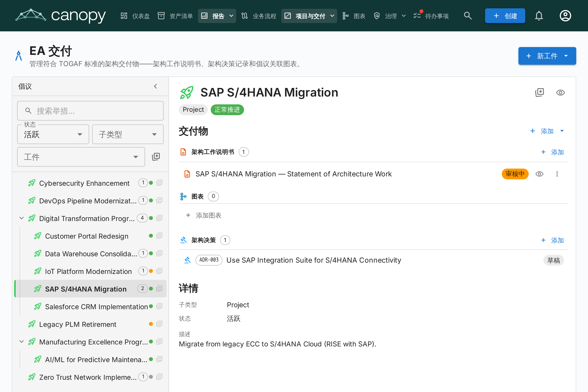Click the EA 交付 compass icon
The height and width of the screenshot is (392, 588).
[x=19, y=56]
